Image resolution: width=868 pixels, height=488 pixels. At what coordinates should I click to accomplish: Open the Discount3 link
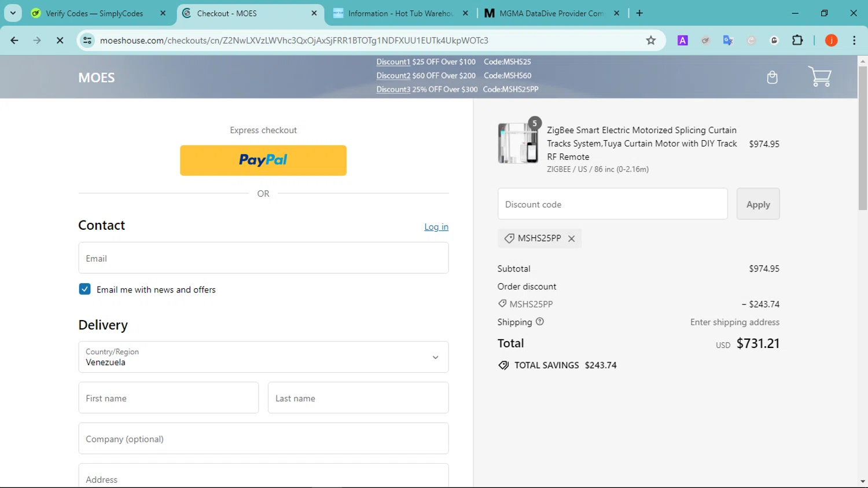[x=393, y=90]
